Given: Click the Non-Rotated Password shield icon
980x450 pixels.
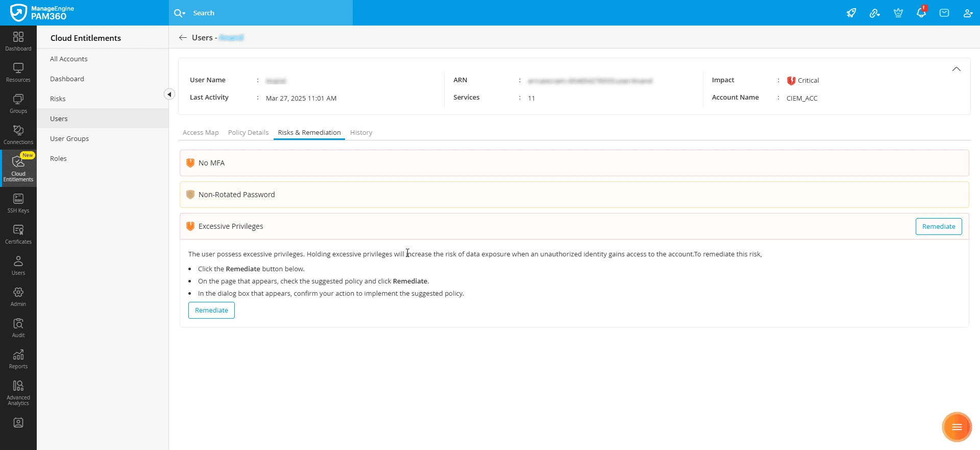Looking at the screenshot, I should [190, 195].
